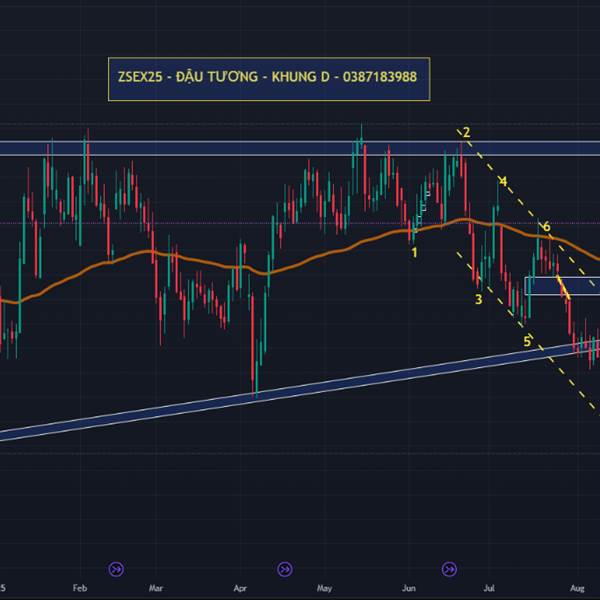Select wave label 6 on the chart
The height and width of the screenshot is (600, 600).
[546, 227]
